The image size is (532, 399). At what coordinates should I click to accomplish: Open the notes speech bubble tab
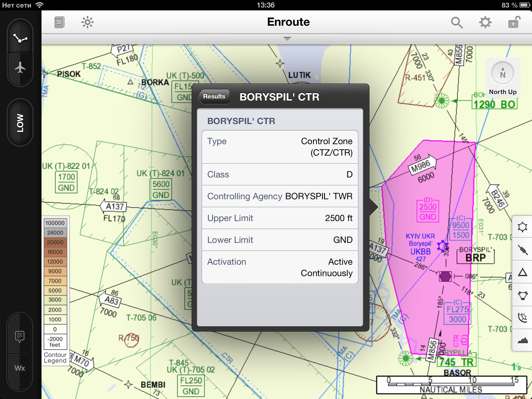(20, 336)
